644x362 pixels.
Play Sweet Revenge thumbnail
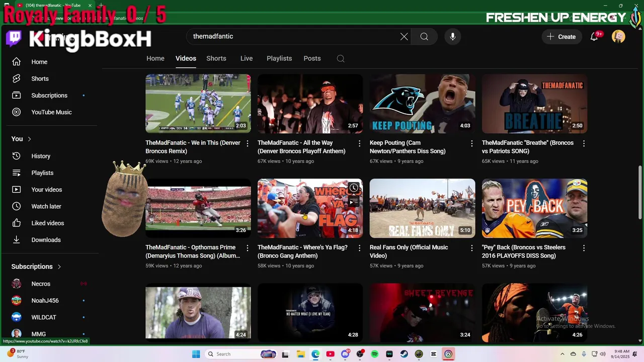(422, 313)
